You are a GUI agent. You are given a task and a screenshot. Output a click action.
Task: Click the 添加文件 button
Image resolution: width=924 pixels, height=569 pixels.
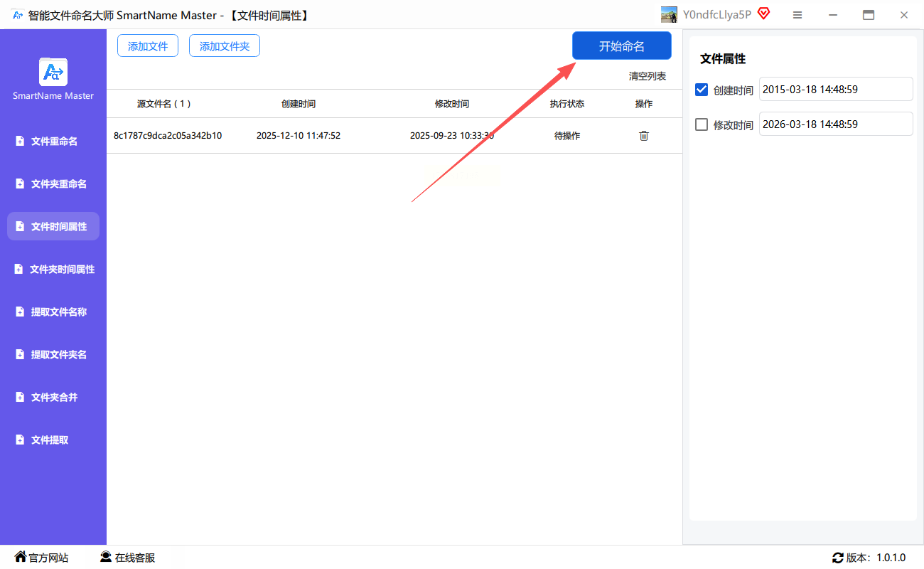(x=148, y=46)
